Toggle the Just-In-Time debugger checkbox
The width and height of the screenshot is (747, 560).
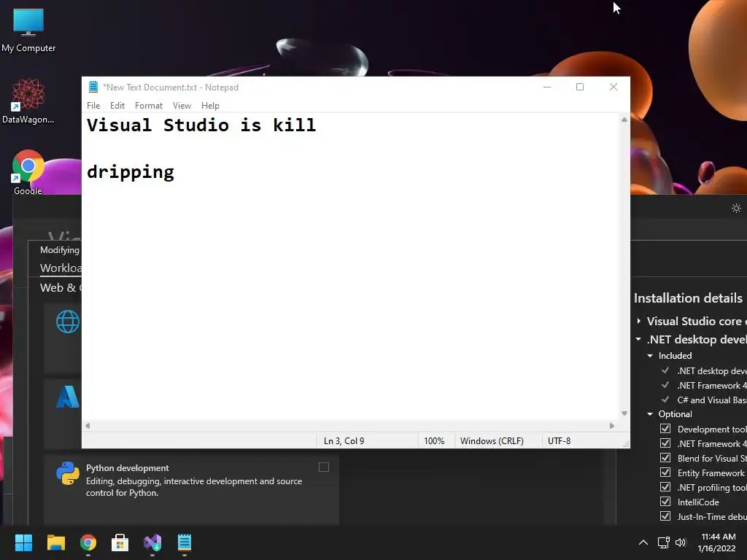[665, 516]
